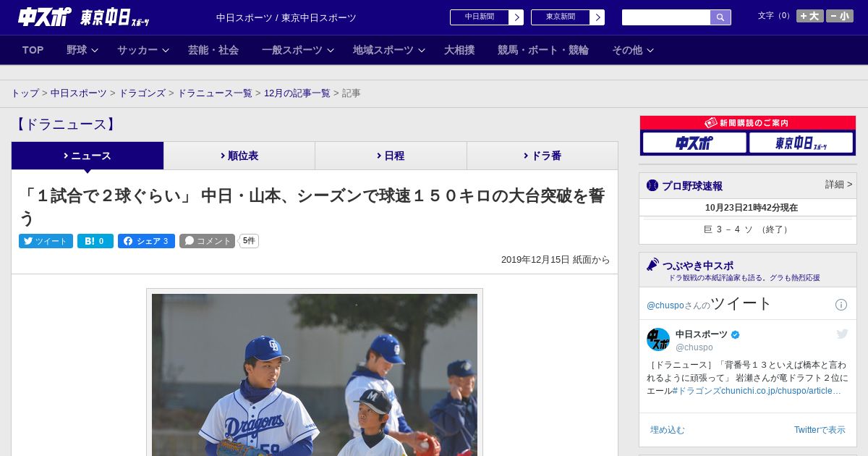This screenshot has height=456, width=868.
Task: Click the Twitter widget info icon
Action: click(x=841, y=305)
